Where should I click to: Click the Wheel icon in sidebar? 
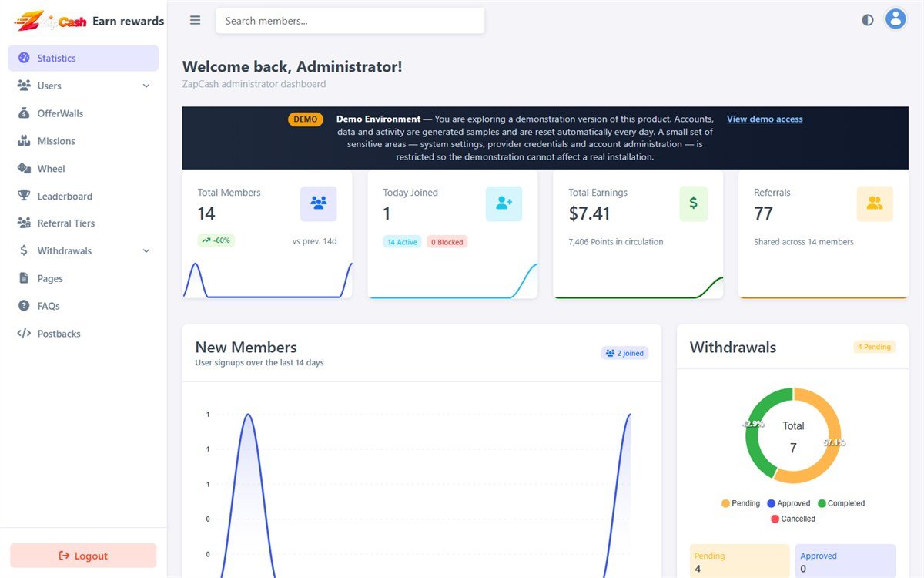[24, 169]
